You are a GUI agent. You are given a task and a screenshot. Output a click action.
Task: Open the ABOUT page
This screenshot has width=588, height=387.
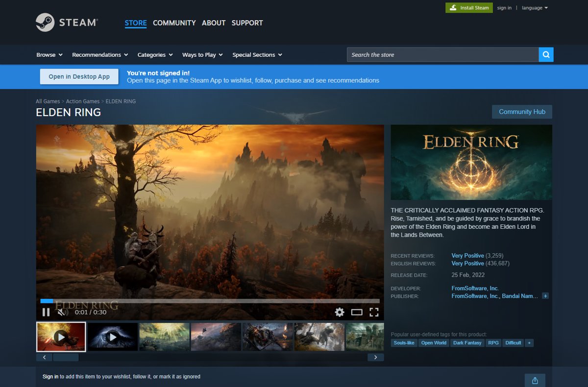click(214, 23)
